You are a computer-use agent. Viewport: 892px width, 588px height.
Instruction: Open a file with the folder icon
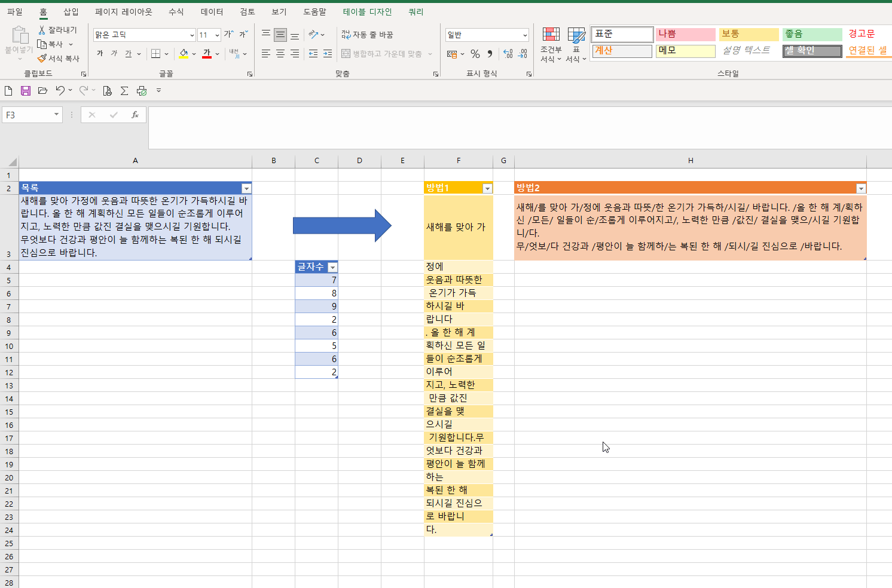(42, 91)
